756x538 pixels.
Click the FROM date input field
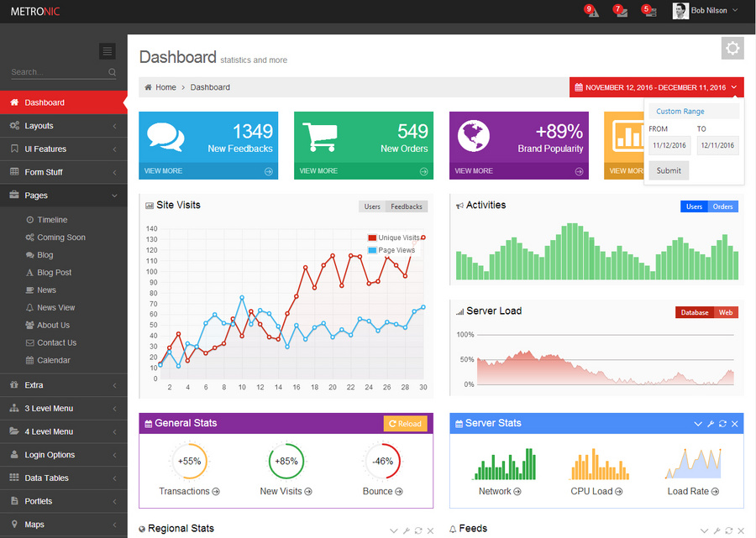tap(669, 145)
